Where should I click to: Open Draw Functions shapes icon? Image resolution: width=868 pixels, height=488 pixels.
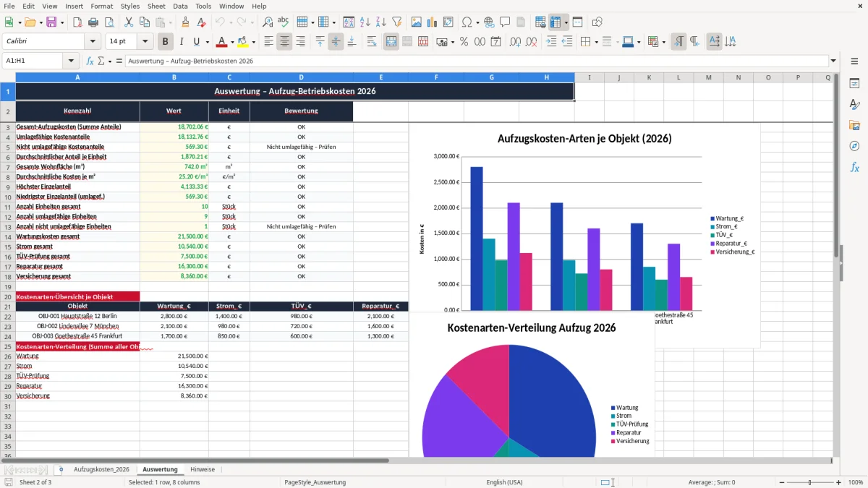597,22
